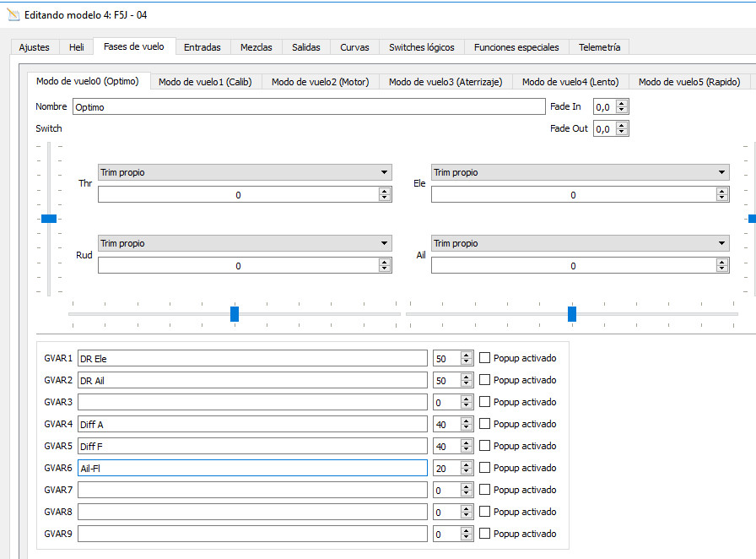This screenshot has height=559, width=756.
Task: Click the Thr vertical trim slider handle
Action: click(x=49, y=219)
